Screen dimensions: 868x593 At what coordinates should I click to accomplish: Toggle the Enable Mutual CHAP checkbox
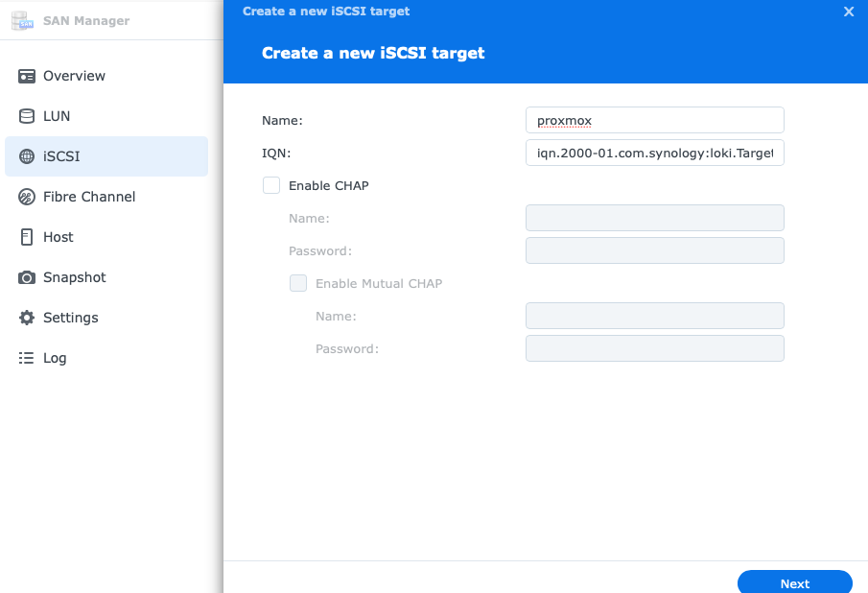[x=298, y=283]
